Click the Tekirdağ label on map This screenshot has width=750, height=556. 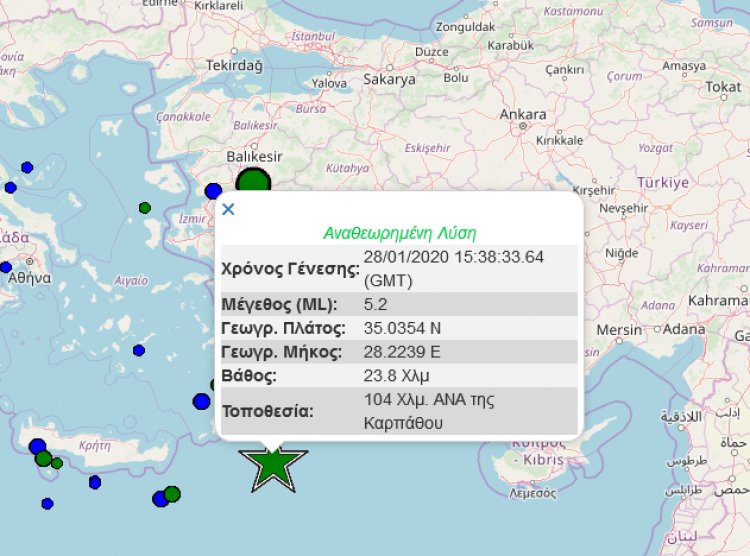point(234,65)
